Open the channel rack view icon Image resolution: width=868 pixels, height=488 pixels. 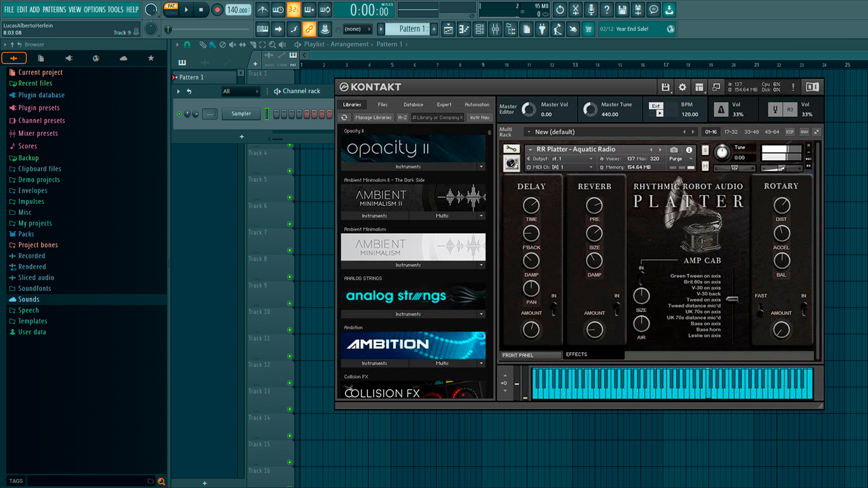(480, 29)
